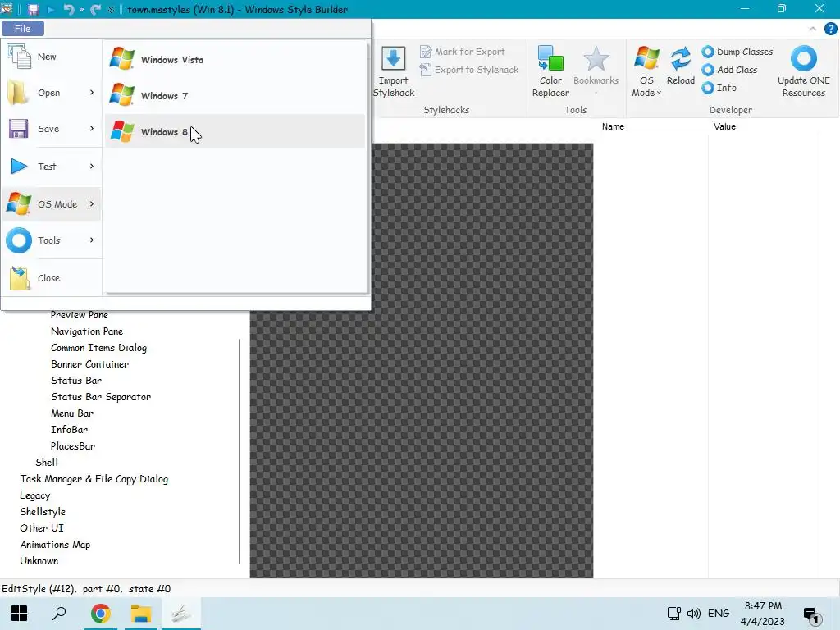840x630 pixels.
Task: Select Task Manager & File Copy Dialog
Action: click(94, 479)
